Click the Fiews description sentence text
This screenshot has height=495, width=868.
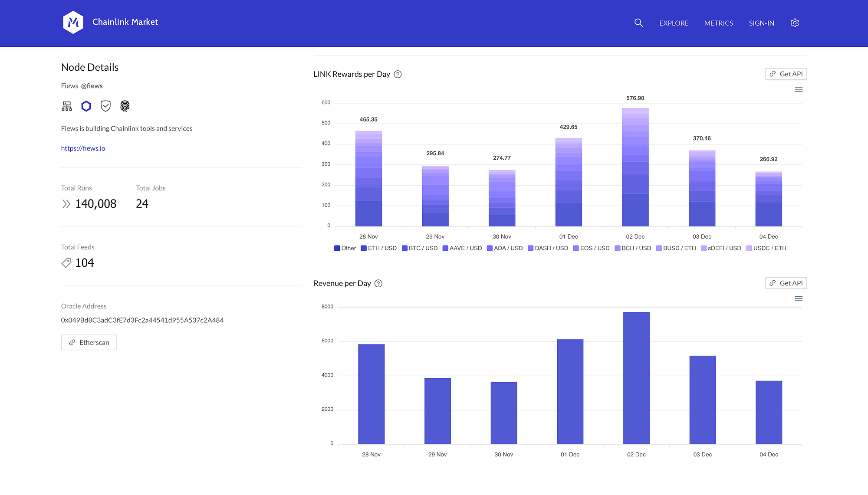[127, 128]
